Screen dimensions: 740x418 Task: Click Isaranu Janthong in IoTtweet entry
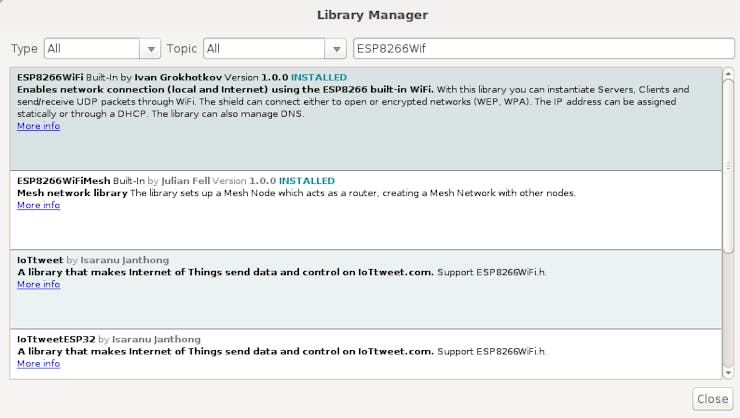coord(125,260)
